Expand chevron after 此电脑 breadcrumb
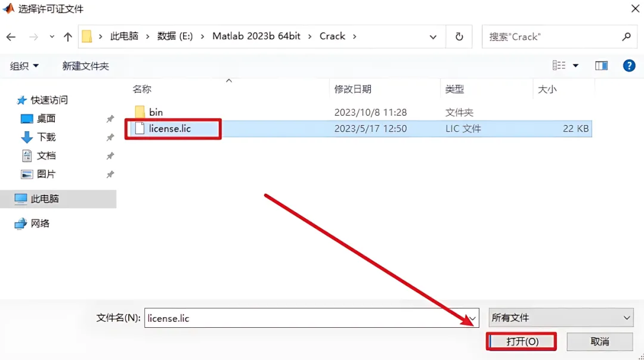644x360 pixels. pyautogui.click(x=148, y=36)
